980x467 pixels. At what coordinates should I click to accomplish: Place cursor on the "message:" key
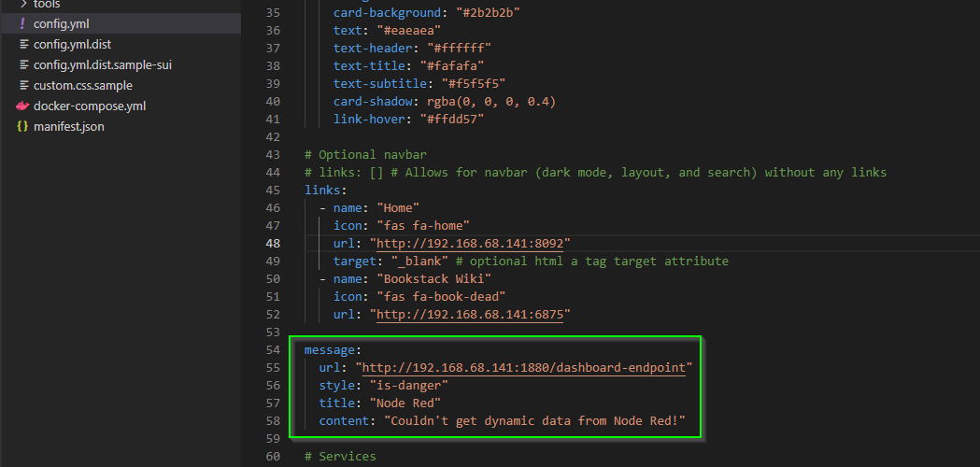(334, 349)
